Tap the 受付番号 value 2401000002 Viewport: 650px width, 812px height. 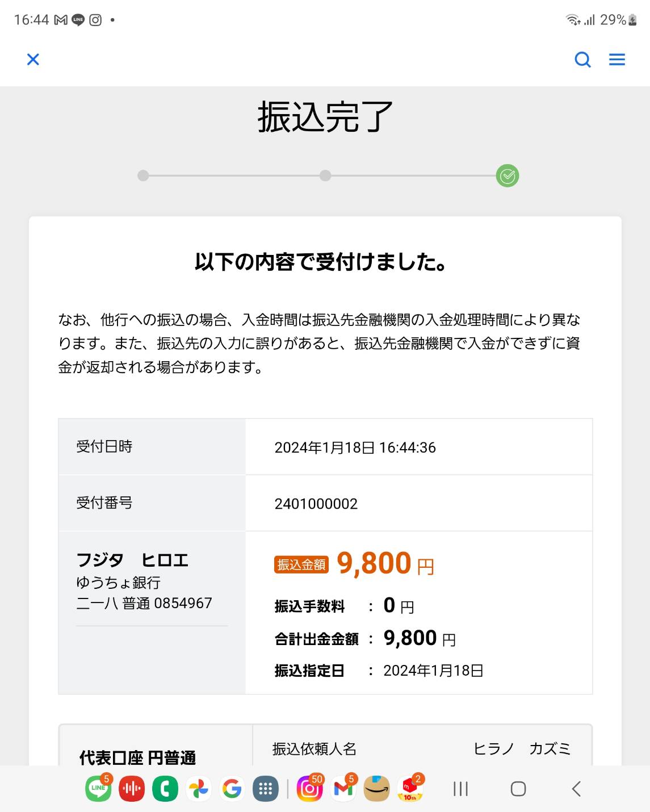(316, 504)
